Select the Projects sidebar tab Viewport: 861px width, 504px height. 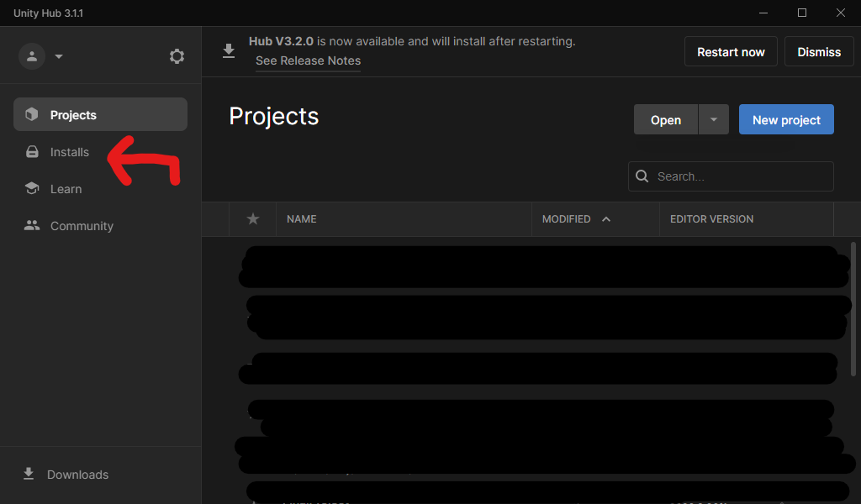point(101,114)
